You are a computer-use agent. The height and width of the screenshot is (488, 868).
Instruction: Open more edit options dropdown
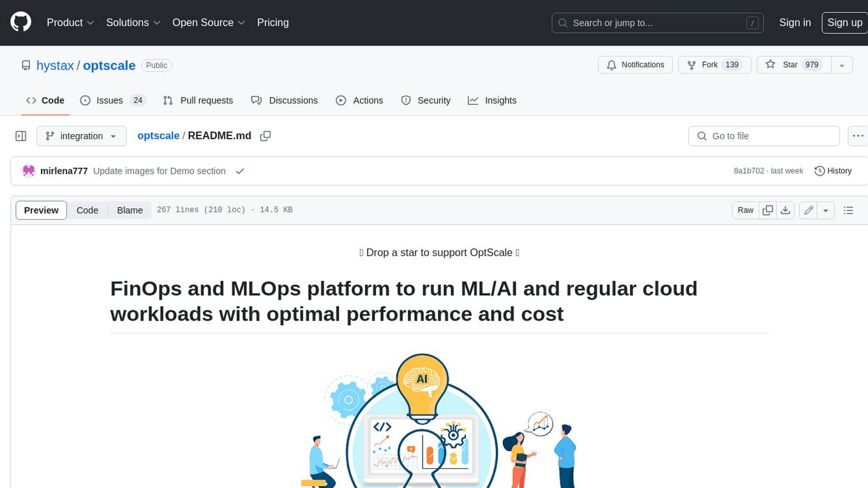826,210
